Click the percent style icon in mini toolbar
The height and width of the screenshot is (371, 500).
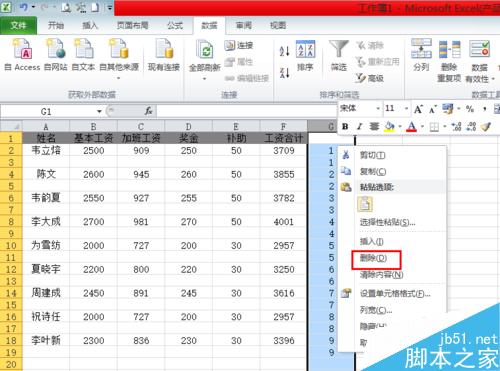(470, 109)
